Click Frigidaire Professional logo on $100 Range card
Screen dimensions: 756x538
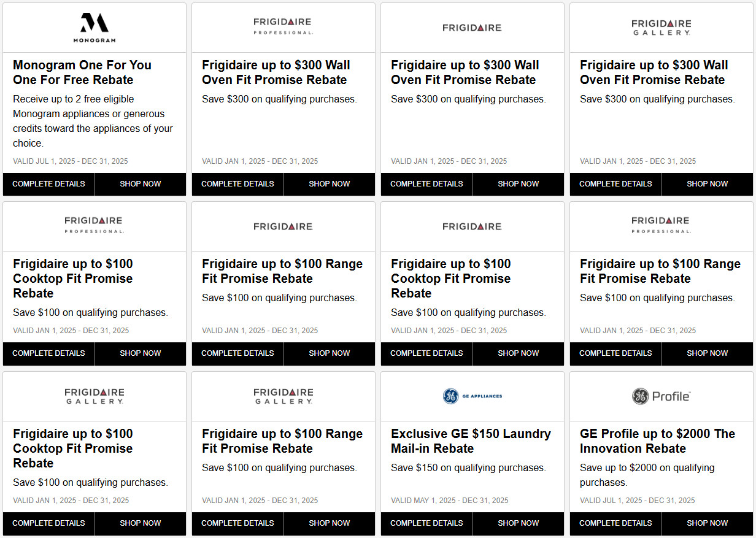[x=661, y=225]
